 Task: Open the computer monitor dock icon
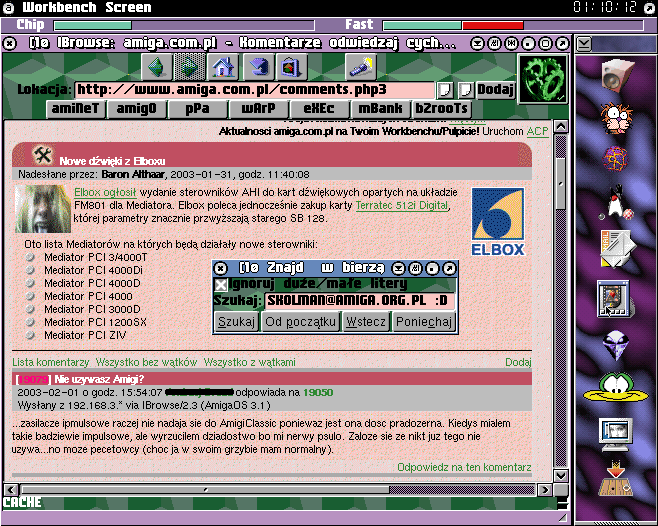pos(616,434)
